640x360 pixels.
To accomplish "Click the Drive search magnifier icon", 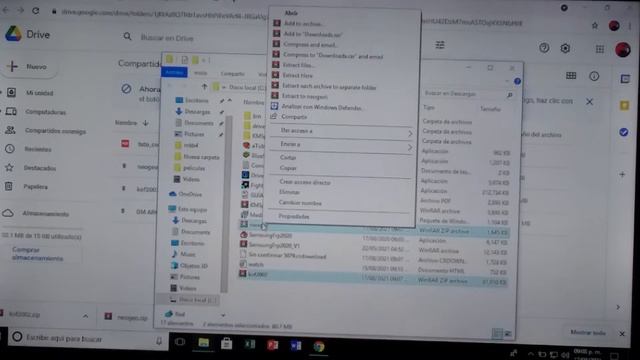I will point(127,37).
